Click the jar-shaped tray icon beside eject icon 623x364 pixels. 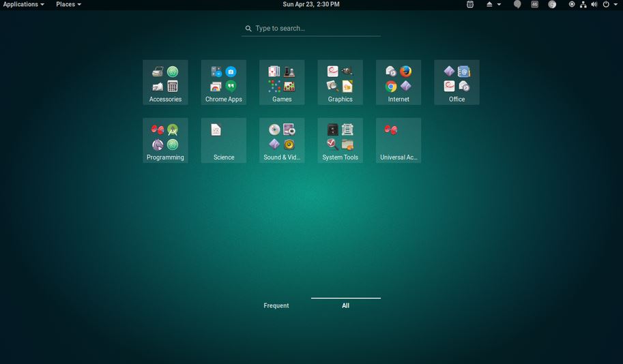[470, 4]
